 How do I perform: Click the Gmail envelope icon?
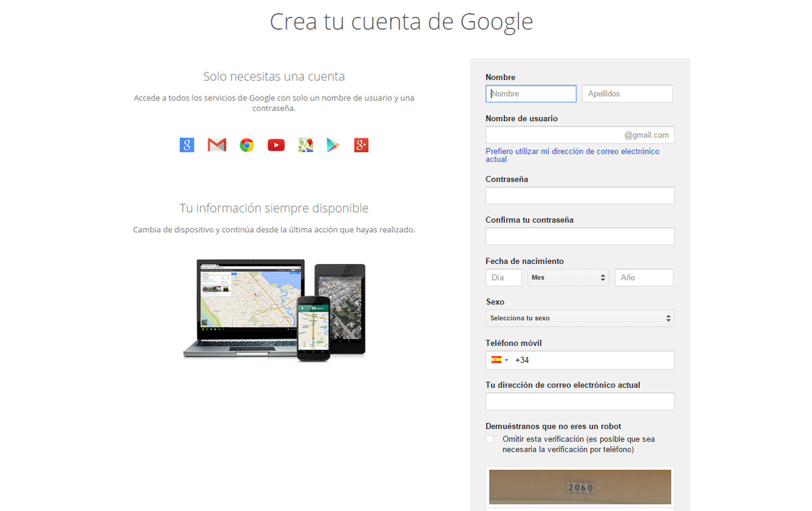[217, 145]
